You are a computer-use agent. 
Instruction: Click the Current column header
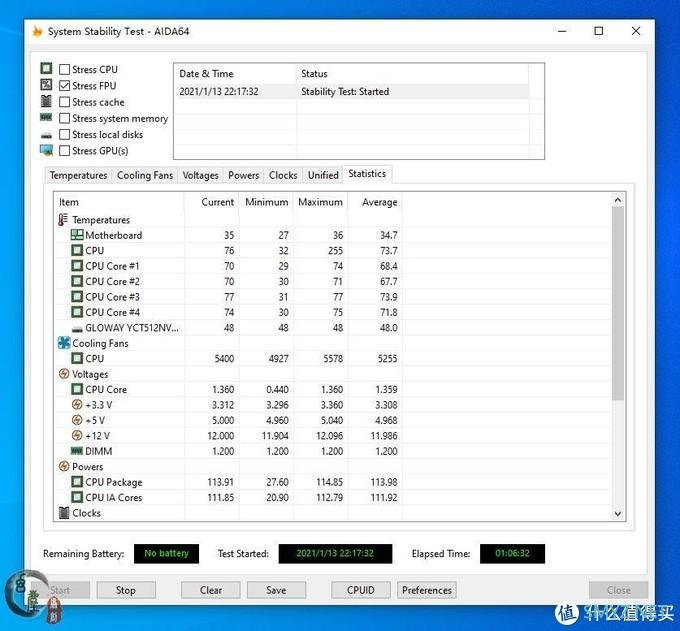click(212, 202)
